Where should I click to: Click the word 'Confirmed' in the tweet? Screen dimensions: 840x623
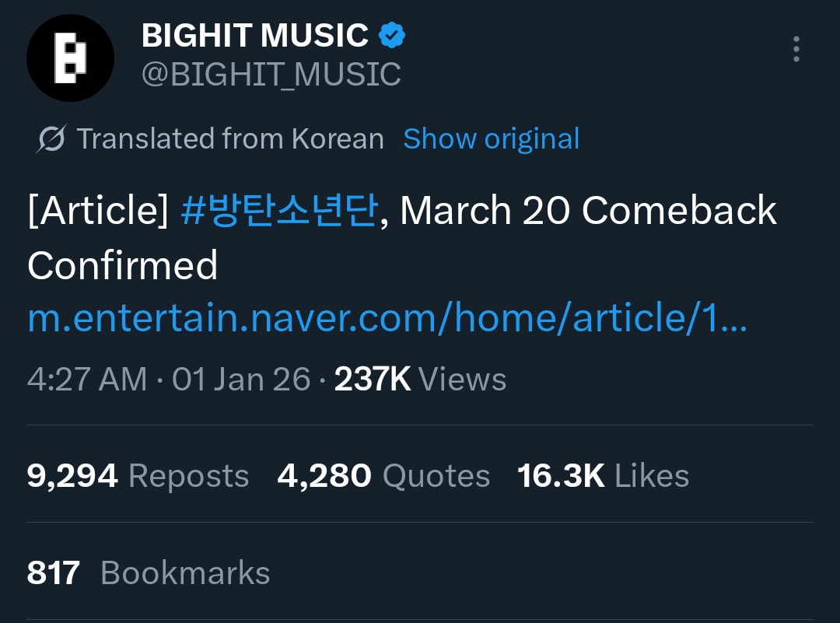(x=122, y=266)
